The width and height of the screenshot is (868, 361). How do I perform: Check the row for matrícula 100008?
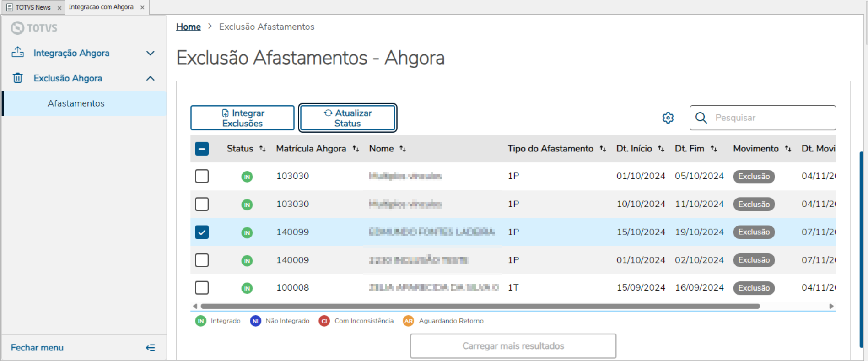(202, 288)
